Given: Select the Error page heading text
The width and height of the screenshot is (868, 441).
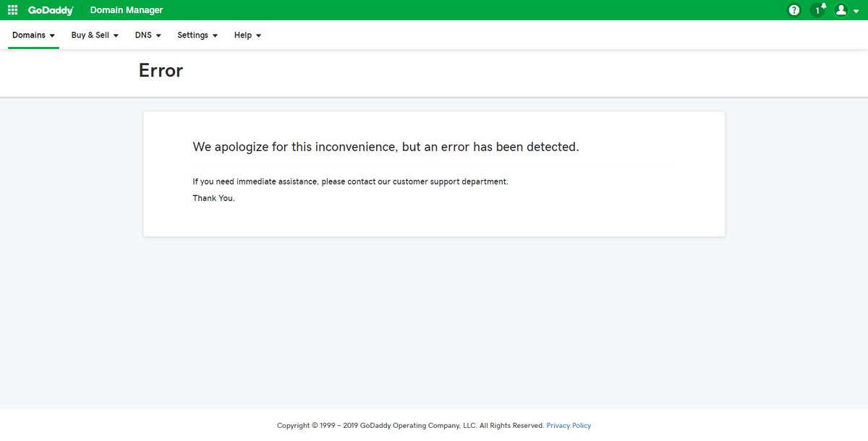Looking at the screenshot, I should 161,70.
